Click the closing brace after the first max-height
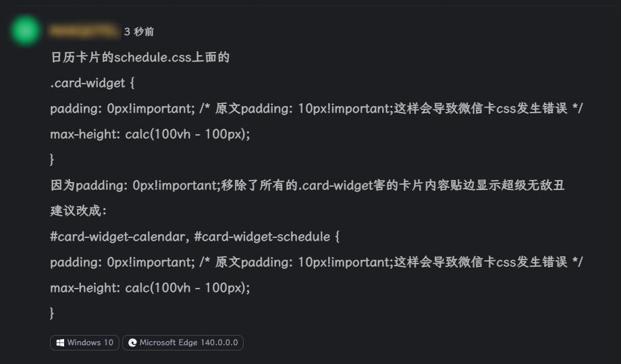Screen dimensions: 621x364 coord(53,159)
